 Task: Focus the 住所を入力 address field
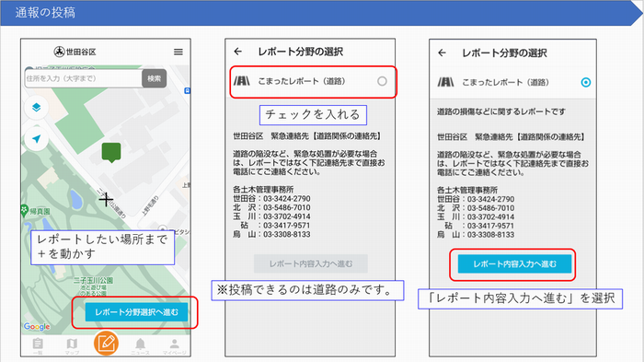click(84, 78)
